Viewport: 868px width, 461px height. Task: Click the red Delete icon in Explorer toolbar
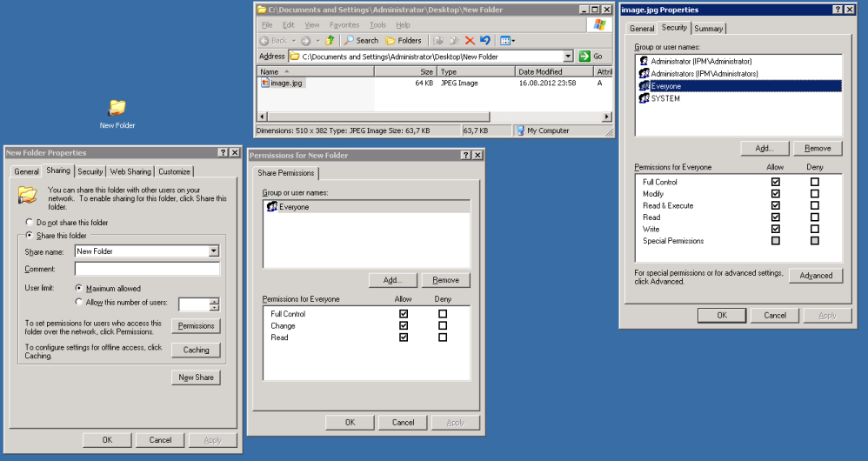pyautogui.click(x=470, y=40)
